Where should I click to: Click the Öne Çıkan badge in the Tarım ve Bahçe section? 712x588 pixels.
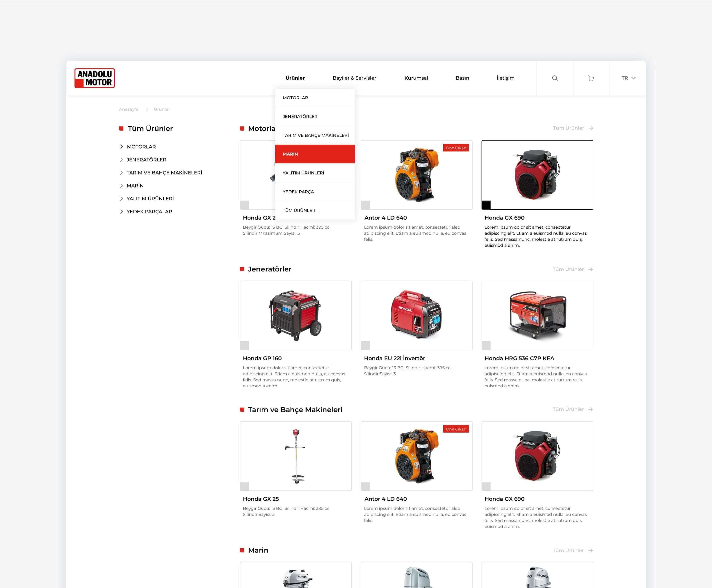[x=456, y=429]
